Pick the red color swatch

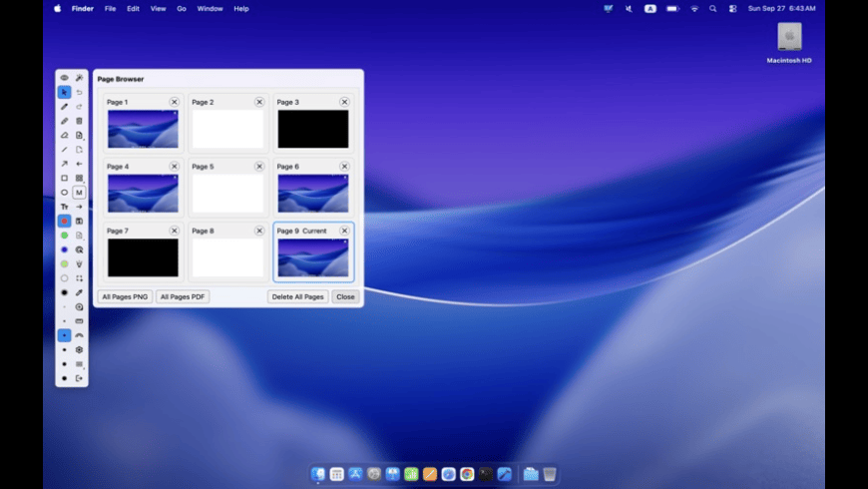point(64,221)
